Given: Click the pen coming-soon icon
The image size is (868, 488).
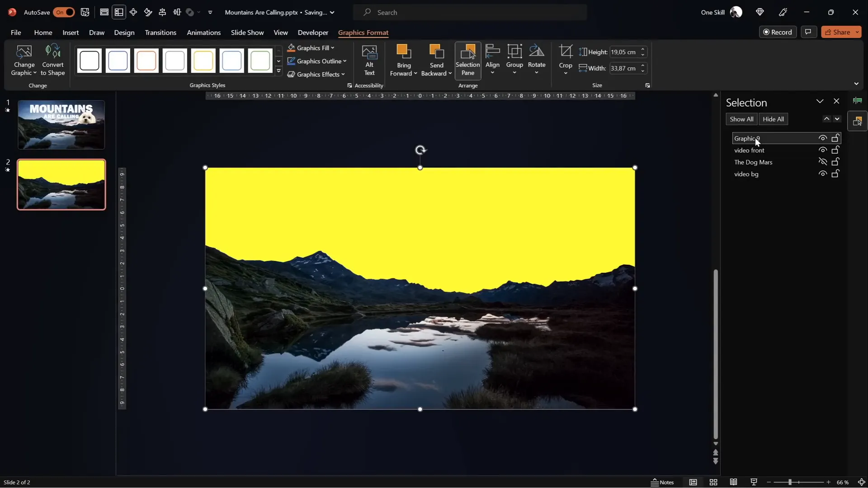Looking at the screenshot, I should coord(783,12).
